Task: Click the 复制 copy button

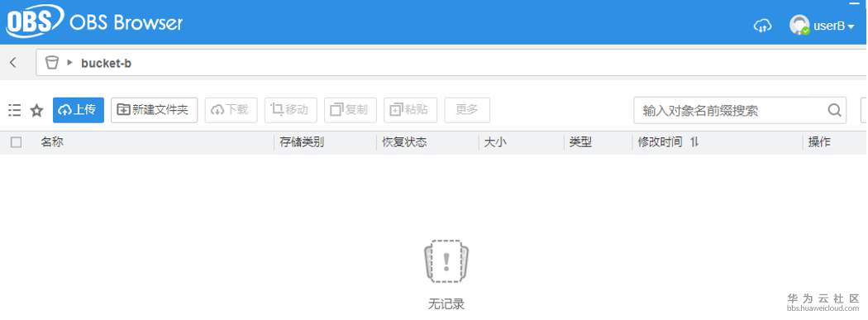Action: click(x=351, y=110)
